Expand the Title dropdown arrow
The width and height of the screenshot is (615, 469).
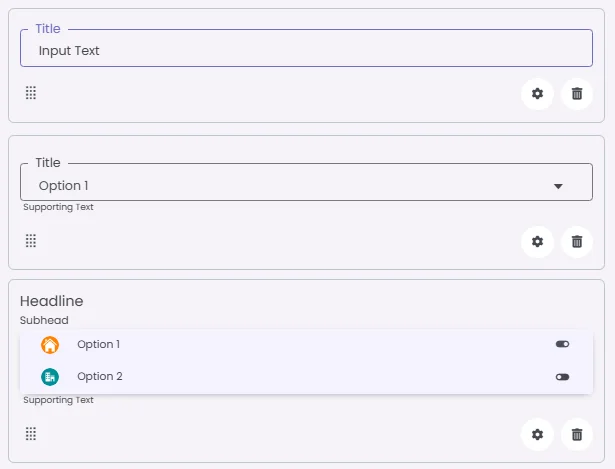(558, 186)
